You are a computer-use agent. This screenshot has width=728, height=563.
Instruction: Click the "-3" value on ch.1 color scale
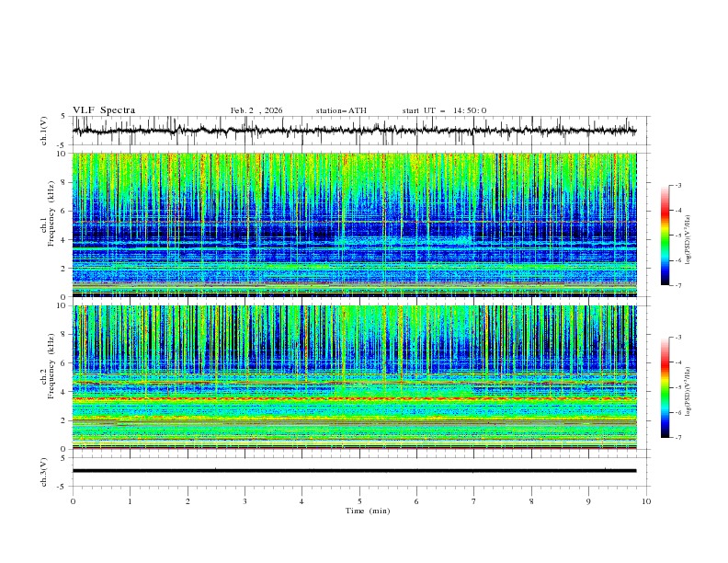(678, 185)
